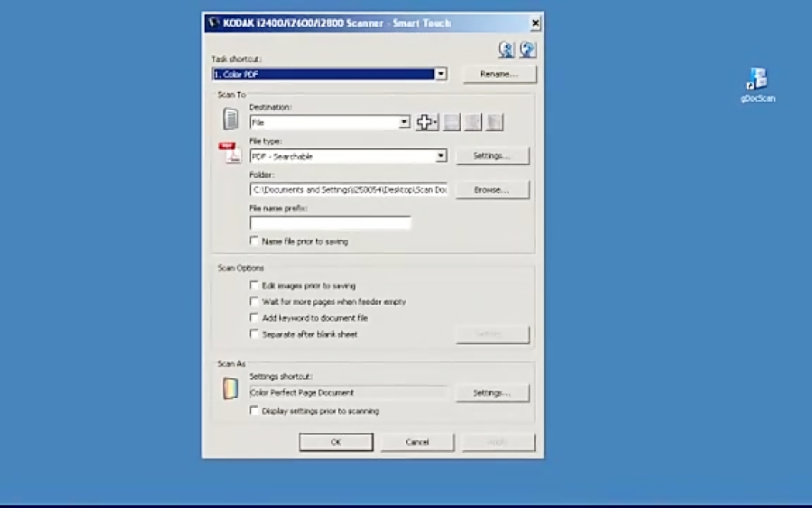Image resolution: width=812 pixels, height=508 pixels.
Task: Toggle Wait for more pages when feeder empty
Action: pos(254,301)
